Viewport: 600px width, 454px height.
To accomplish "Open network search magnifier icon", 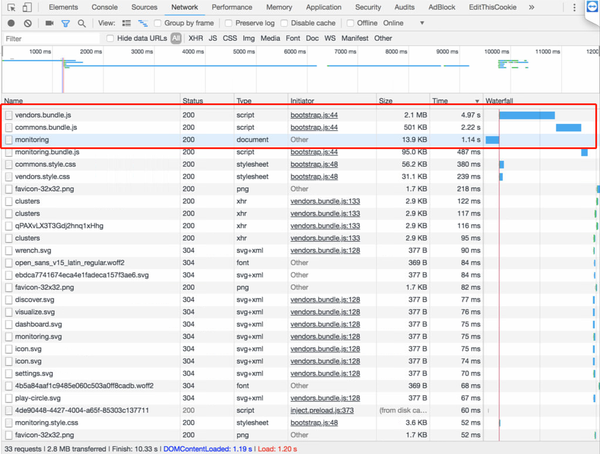I will tap(81, 22).
